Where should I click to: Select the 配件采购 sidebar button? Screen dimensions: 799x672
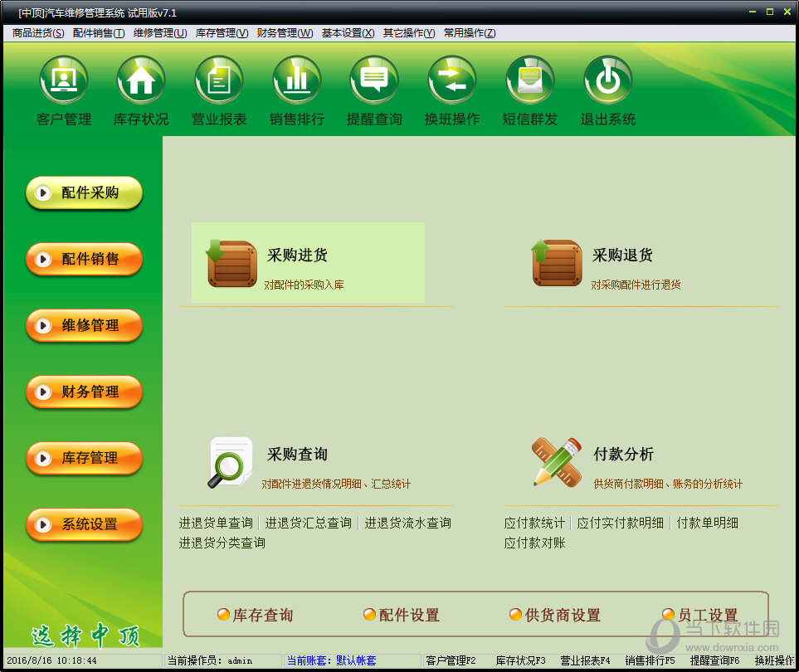(x=84, y=192)
